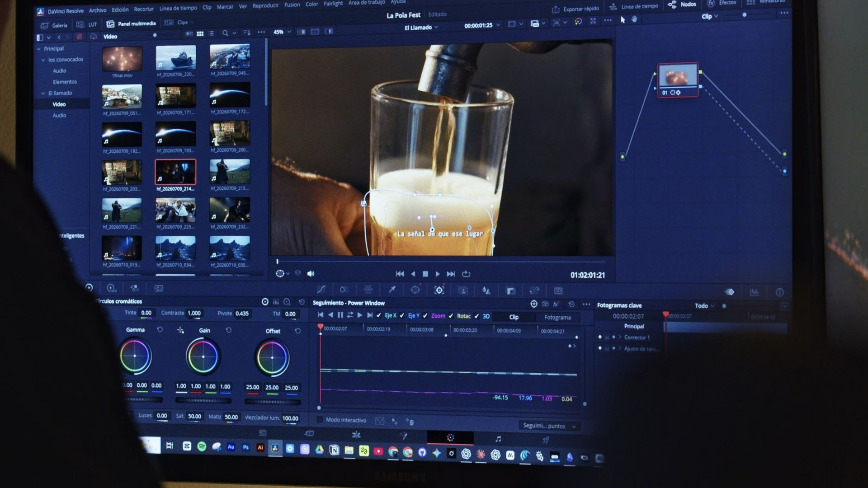Launch Photoshop from the taskbar
This screenshot has height=488, width=868.
pyautogui.click(x=245, y=447)
